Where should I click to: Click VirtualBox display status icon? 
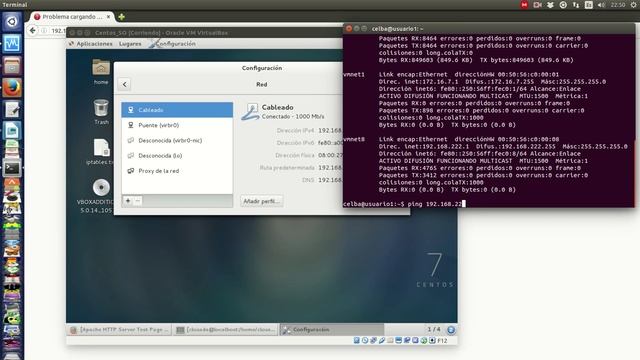399,340
